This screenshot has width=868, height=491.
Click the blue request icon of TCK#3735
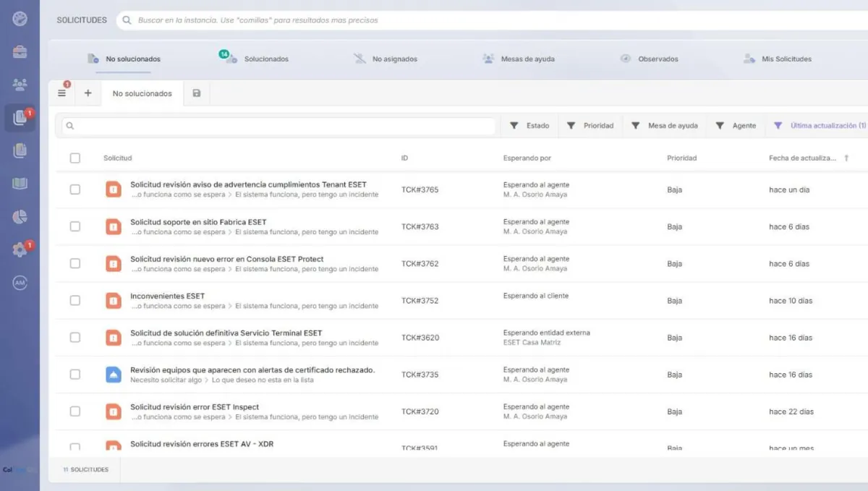(x=114, y=374)
